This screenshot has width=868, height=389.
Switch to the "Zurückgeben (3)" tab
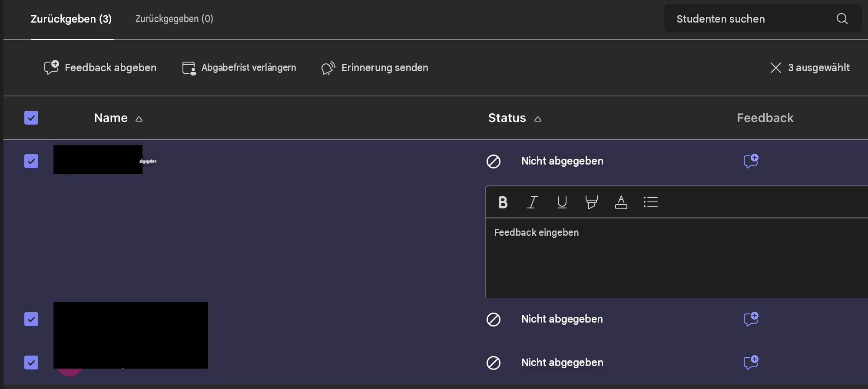(x=71, y=19)
